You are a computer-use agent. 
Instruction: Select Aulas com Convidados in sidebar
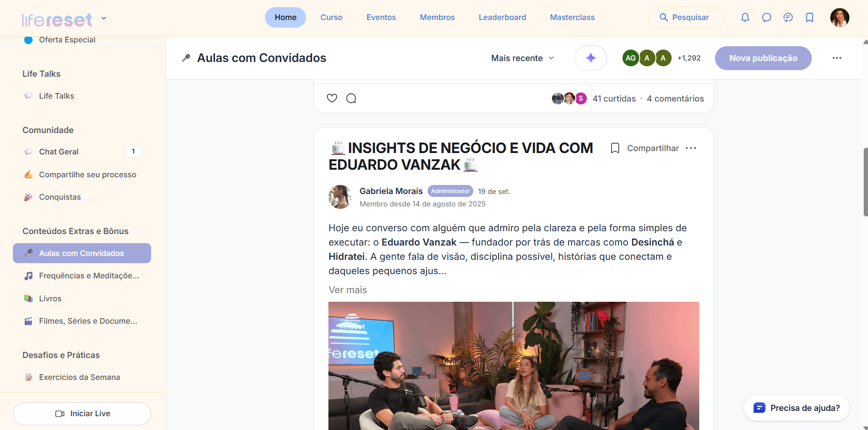tap(82, 253)
